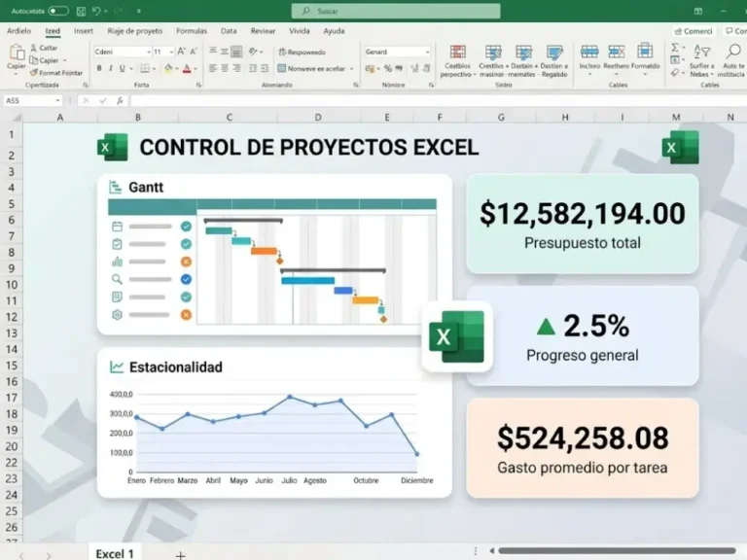
Task: Click the Dastian a Regatdo icon
Action: [554, 52]
